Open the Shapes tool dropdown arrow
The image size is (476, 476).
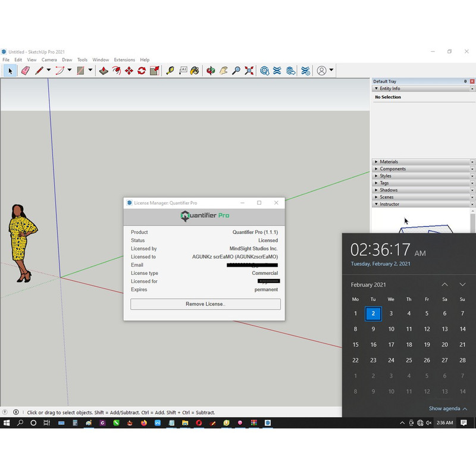click(90, 70)
